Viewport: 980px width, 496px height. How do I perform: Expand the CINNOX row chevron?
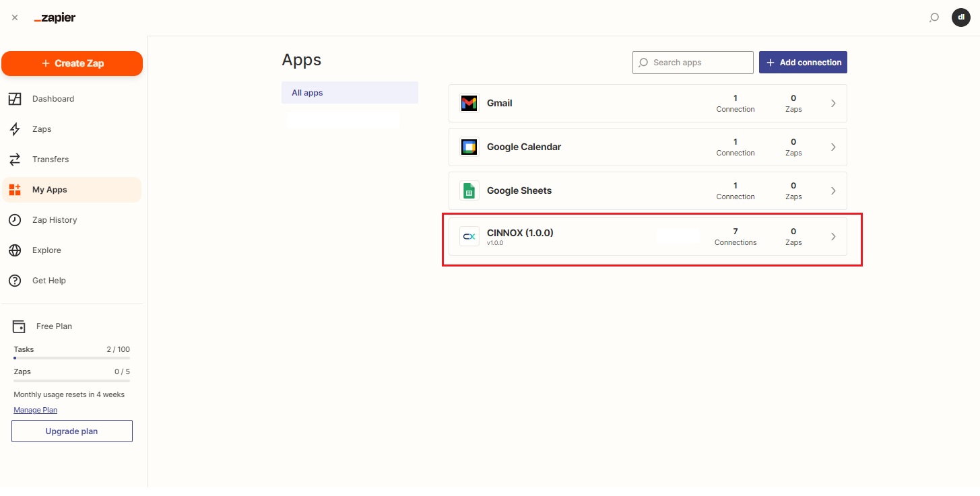[833, 236]
